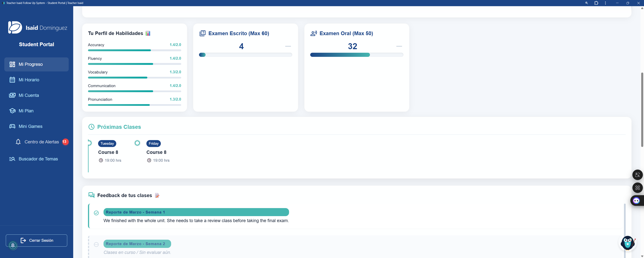Click the owl mascot assistant
The height and width of the screenshot is (258, 644).
point(628,243)
